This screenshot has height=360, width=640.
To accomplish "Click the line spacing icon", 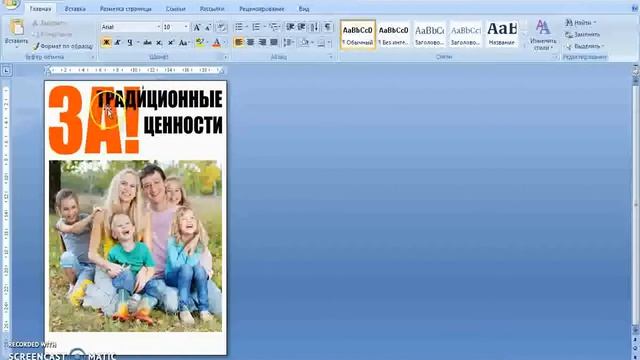I will [x=287, y=42].
